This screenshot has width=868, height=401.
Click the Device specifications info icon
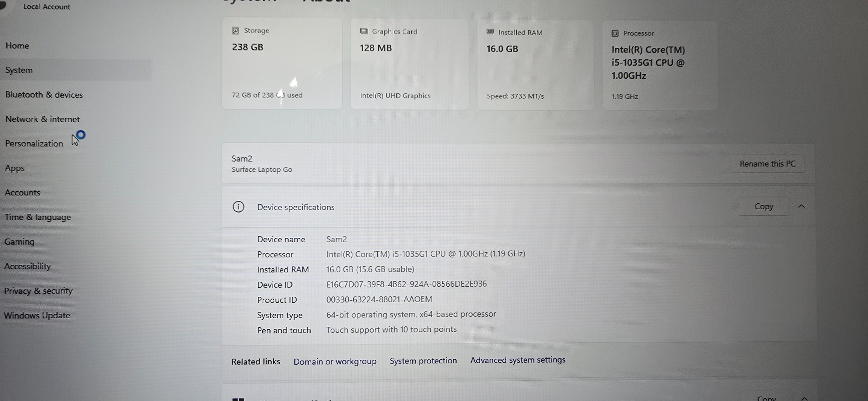238,207
